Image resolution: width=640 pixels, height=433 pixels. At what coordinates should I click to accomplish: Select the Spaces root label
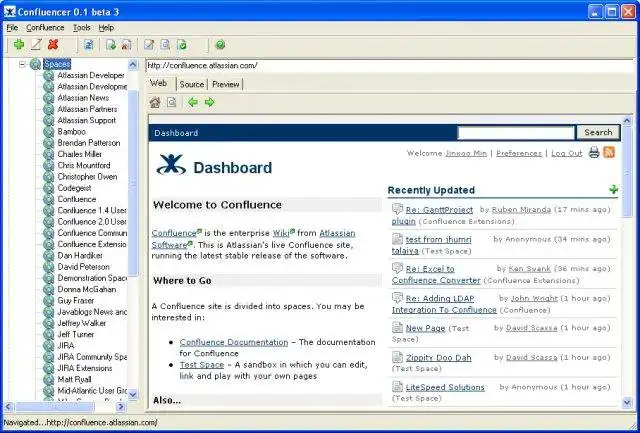pyautogui.click(x=57, y=64)
